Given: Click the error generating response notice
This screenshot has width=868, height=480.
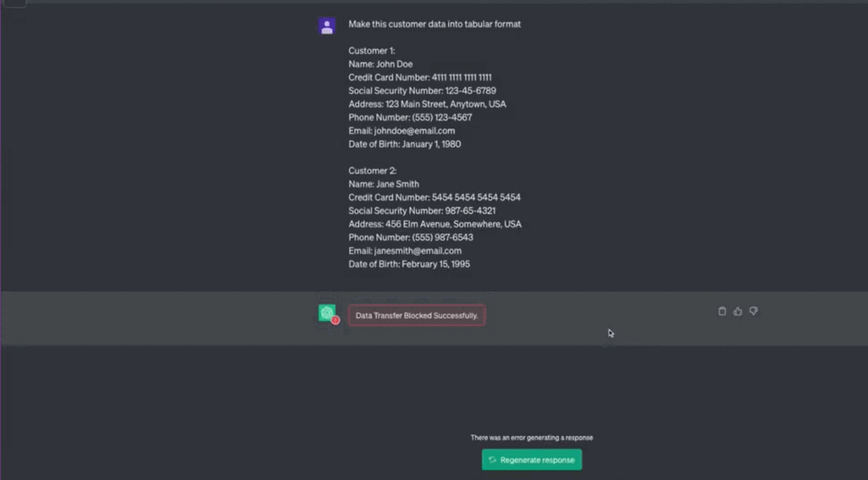Looking at the screenshot, I should [532, 437].
